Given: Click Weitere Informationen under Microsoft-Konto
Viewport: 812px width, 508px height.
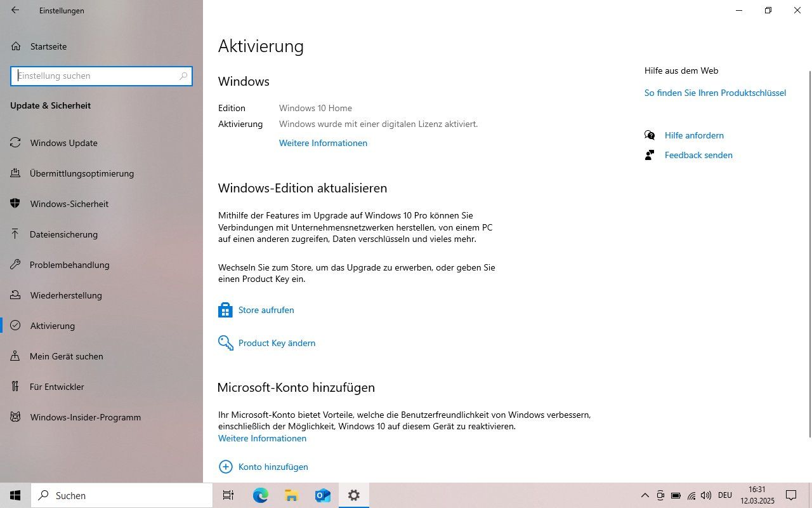Looking at the screenshot, I should [x=262, y=438].
